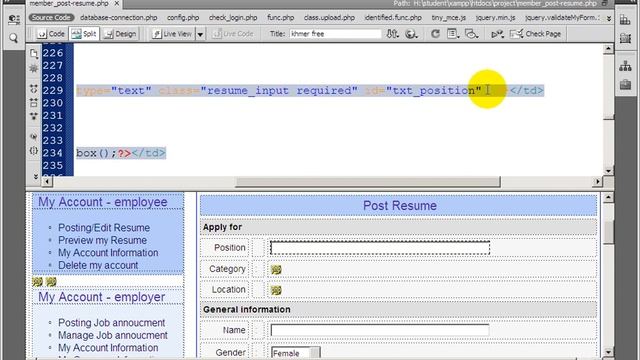Screen dimensions: 640x360
Task: Click the Select Parent Tag icon
Action: 34,136
